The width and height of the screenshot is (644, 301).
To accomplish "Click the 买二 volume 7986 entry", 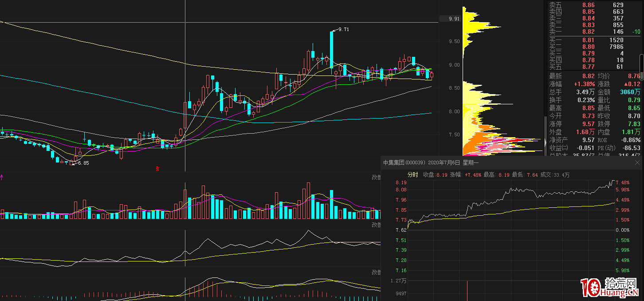I will coord(616,47).
